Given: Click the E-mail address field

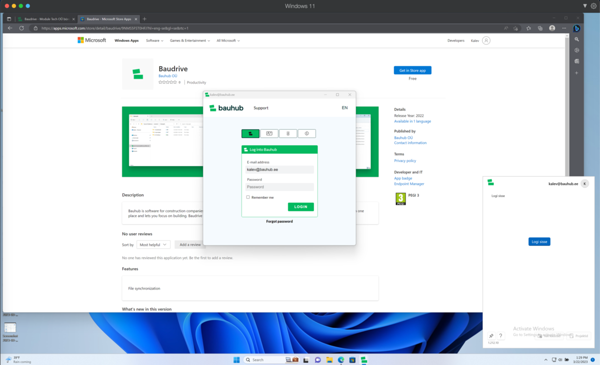Looking at the screenshot, I should 279,169.
